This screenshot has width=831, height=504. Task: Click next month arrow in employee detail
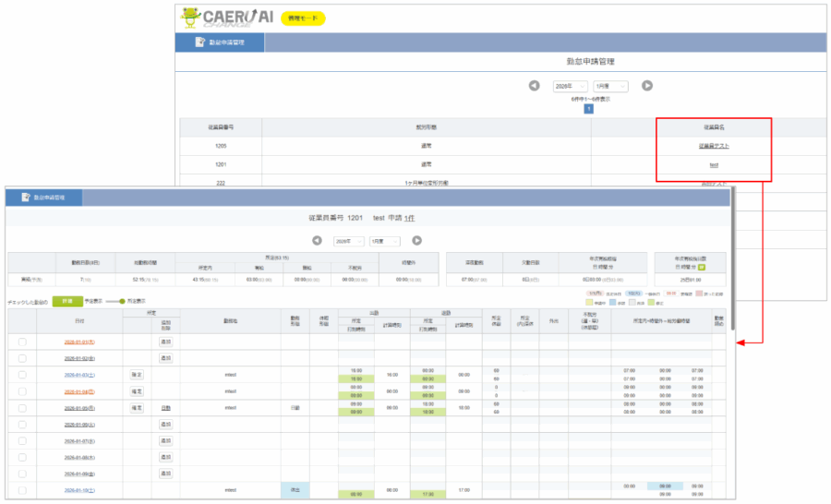[417, 241]
